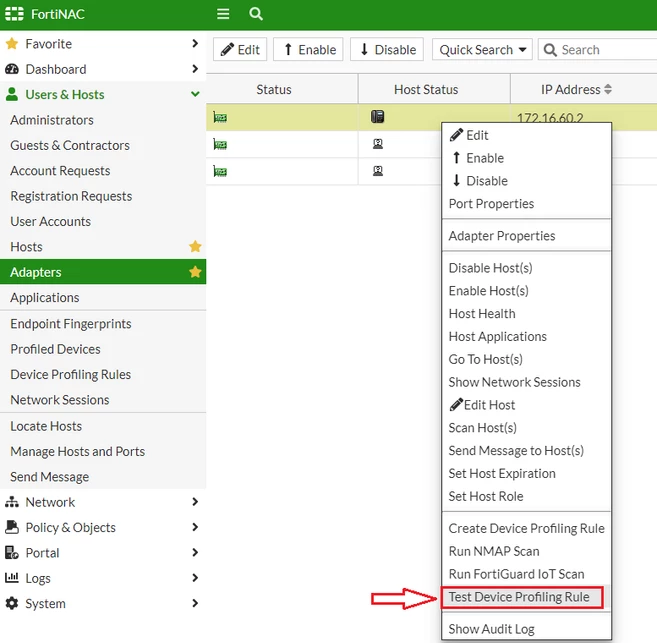This screenshot has width=657, height=643.
Task: Click the Policy & Objects icon
Action: tap(12, 527)
